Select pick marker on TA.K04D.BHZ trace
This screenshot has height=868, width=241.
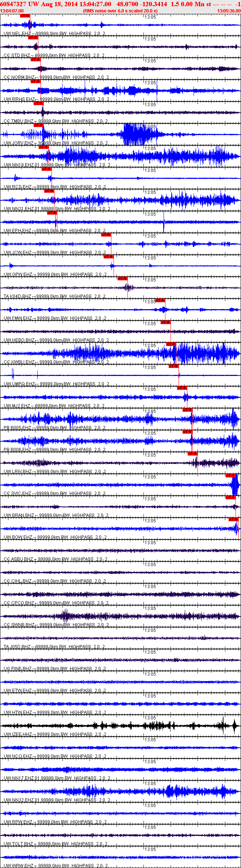[123, 279]
